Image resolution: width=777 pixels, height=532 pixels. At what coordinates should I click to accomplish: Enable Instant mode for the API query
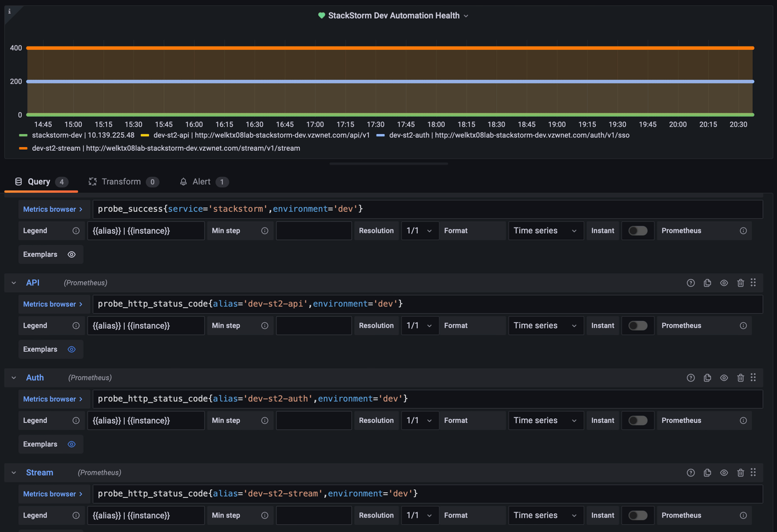[637, 325]
